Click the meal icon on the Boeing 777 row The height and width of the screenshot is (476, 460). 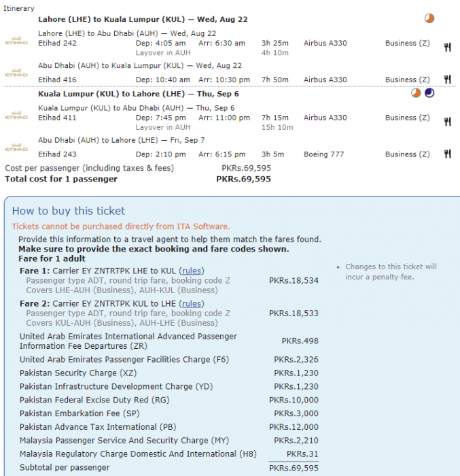click(x=448, y=154)
